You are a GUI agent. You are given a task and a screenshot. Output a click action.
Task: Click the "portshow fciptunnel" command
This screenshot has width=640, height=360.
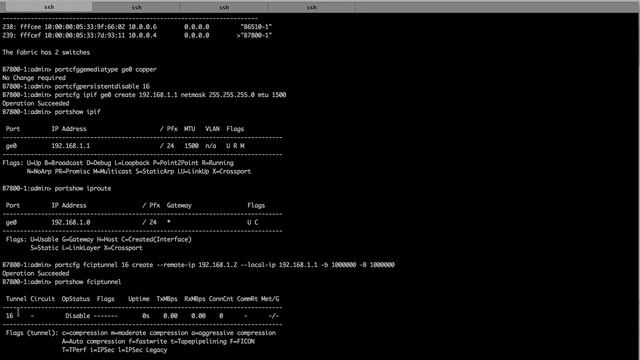88,282
